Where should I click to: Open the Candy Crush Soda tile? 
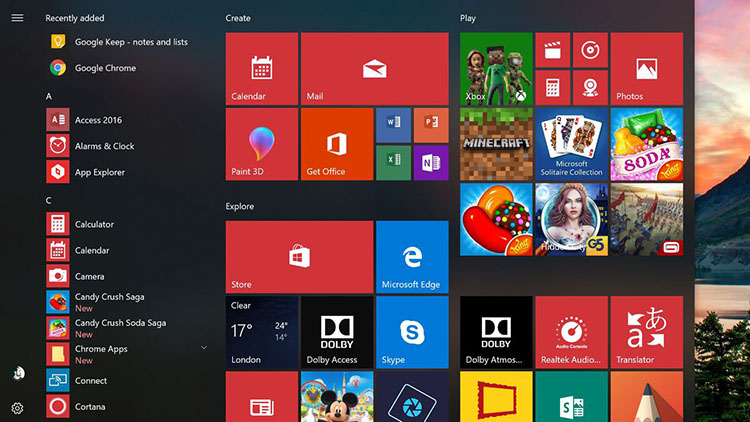click(647, 144)
